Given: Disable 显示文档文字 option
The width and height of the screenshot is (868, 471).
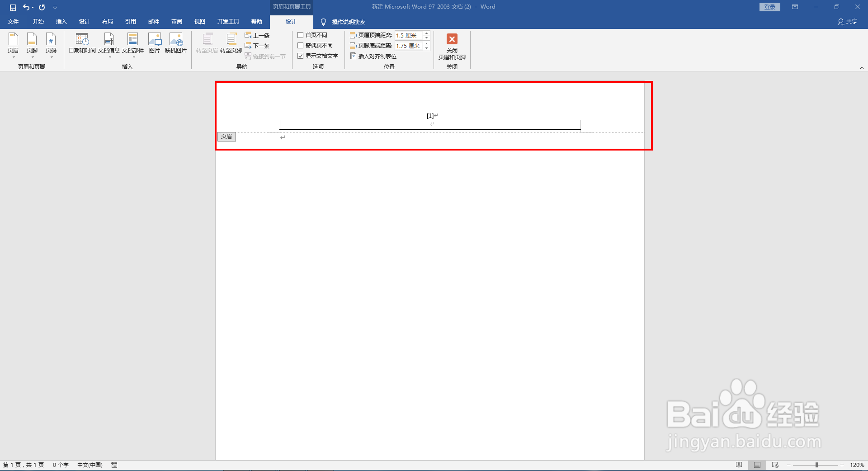Looking at the screenshot, I should coord(301,56).
